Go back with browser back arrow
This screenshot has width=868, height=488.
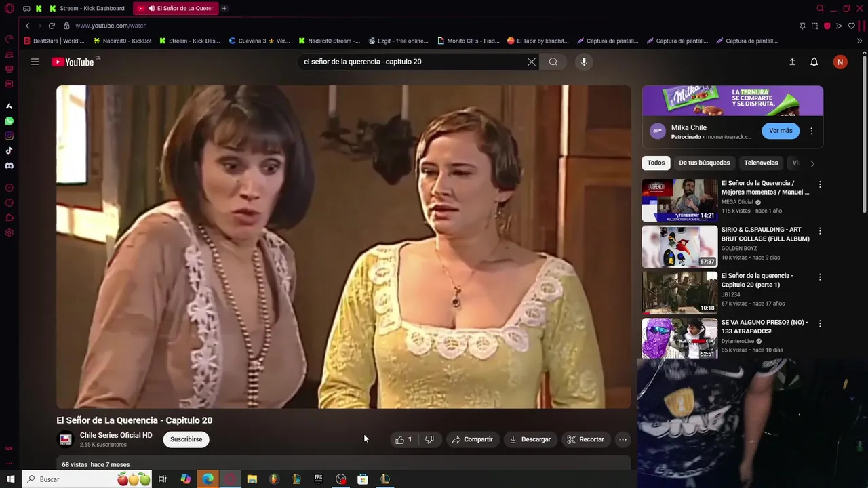point(27,26)
